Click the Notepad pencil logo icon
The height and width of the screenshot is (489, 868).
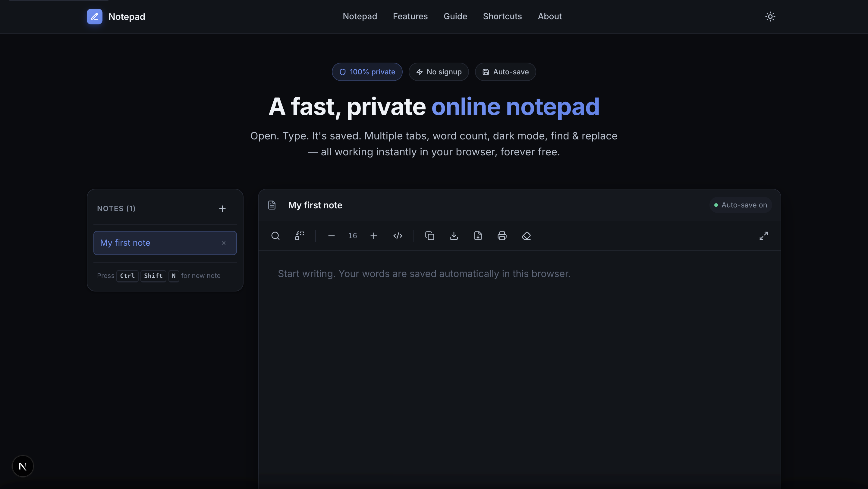94,17
